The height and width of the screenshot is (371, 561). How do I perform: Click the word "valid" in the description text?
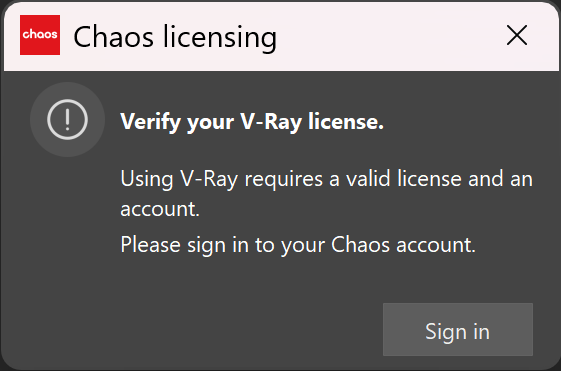[368, 179]
